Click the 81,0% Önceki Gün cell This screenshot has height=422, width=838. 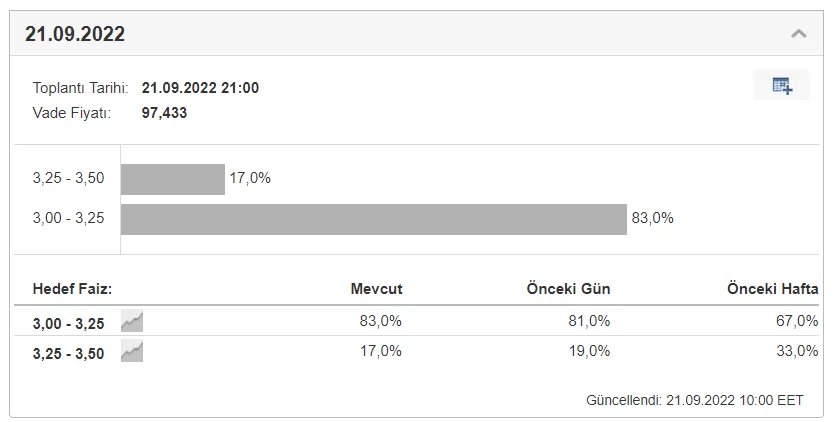[x=591, y=321]
